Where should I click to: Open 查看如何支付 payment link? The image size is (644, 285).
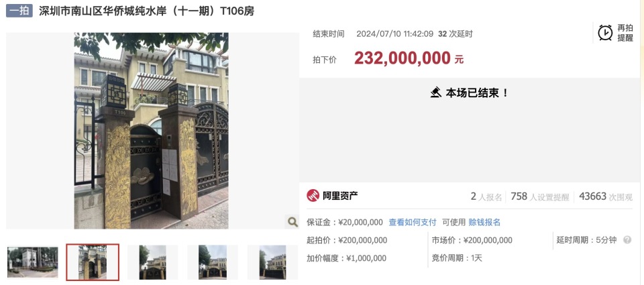[x=413, y=222]
